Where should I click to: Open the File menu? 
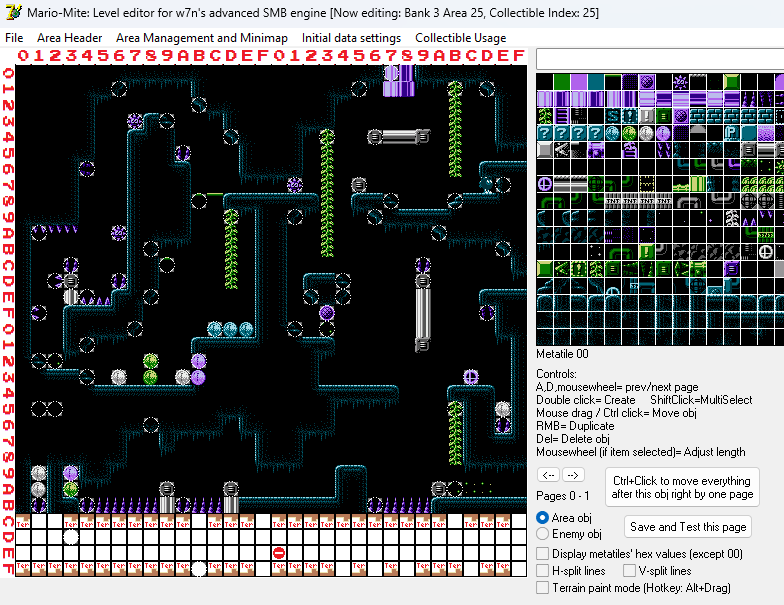(x=14, y=38)
